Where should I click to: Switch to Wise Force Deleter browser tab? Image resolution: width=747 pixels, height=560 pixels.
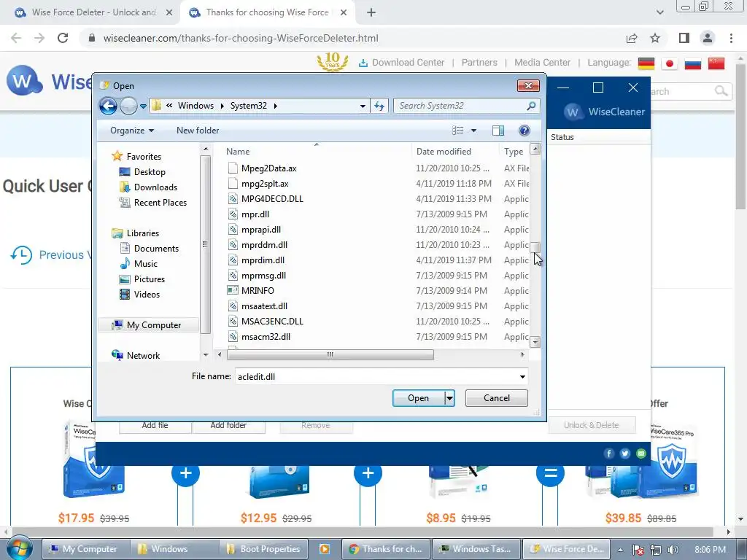click(93, 12)
